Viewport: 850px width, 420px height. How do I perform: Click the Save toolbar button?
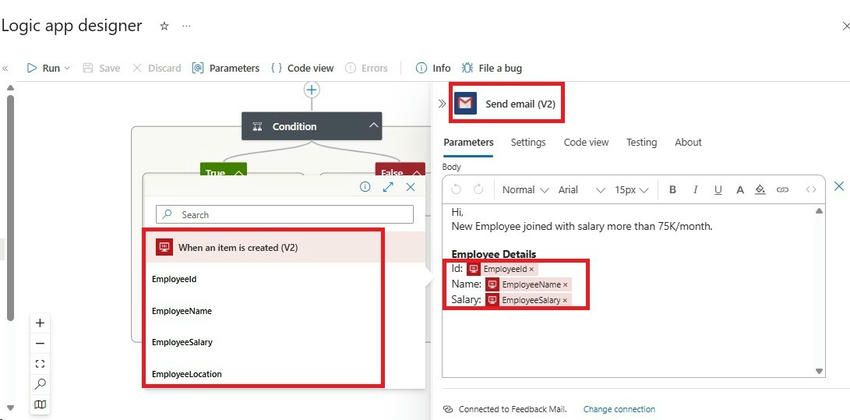(x=101, y=68)
